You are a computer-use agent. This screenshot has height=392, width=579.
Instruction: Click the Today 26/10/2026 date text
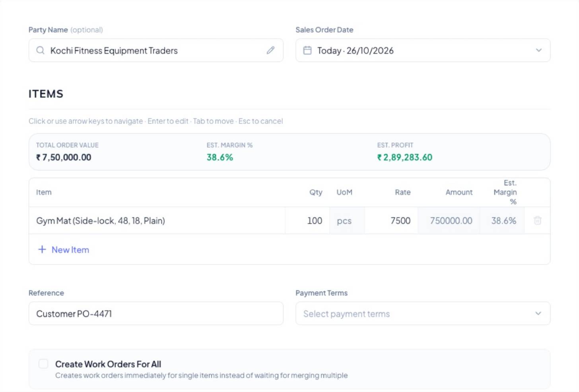[x=356, y=51]
